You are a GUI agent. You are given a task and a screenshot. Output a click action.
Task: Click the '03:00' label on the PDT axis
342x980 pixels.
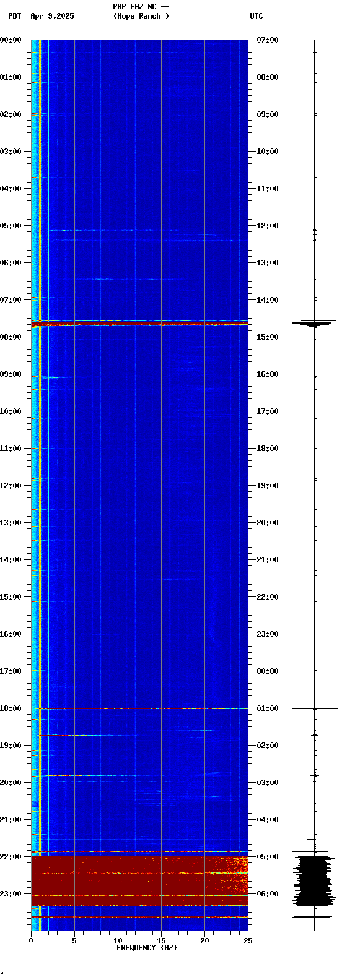click(11, 152)
